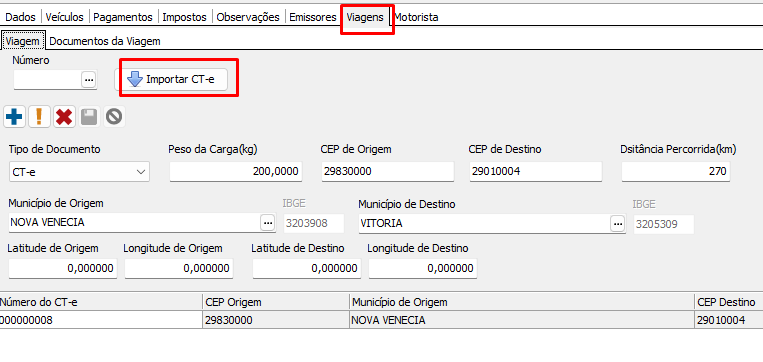
Task: Open the Impostos tab
Action: 184,17
